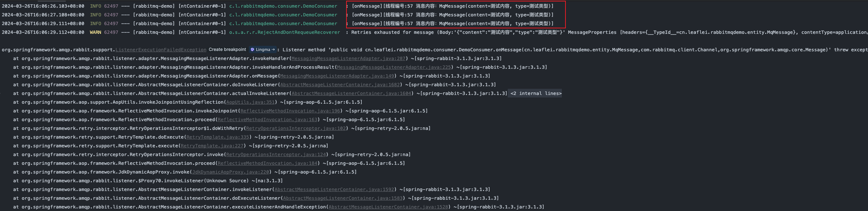Screen dimensions: 868x211
Task: Open RetryTemplate.java:335 source link
Action: (x=218, y=137)
